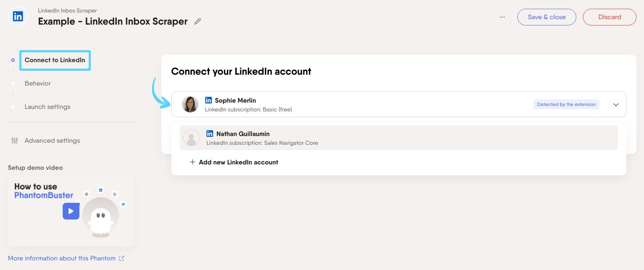Viewport: 644px width, 270px height.
Task: Click Sophie Merlin's profile photo
Action: 190,104
